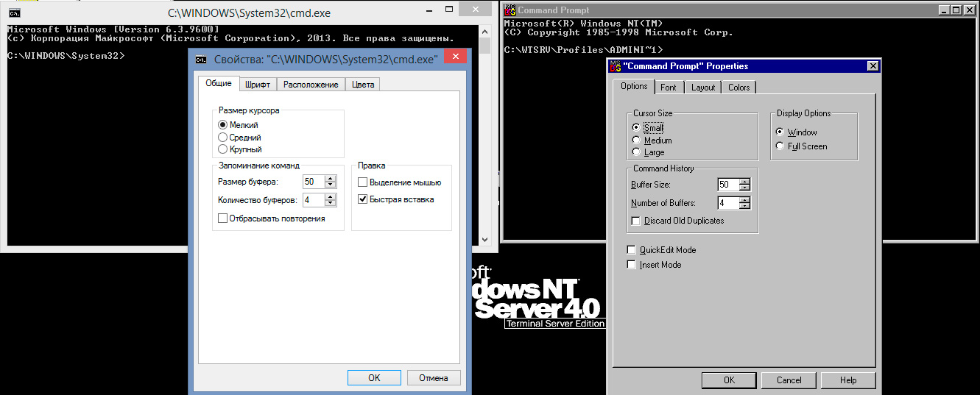Choose Full Screen display option
Screen dimensions: 980x395
pos(780,146)
